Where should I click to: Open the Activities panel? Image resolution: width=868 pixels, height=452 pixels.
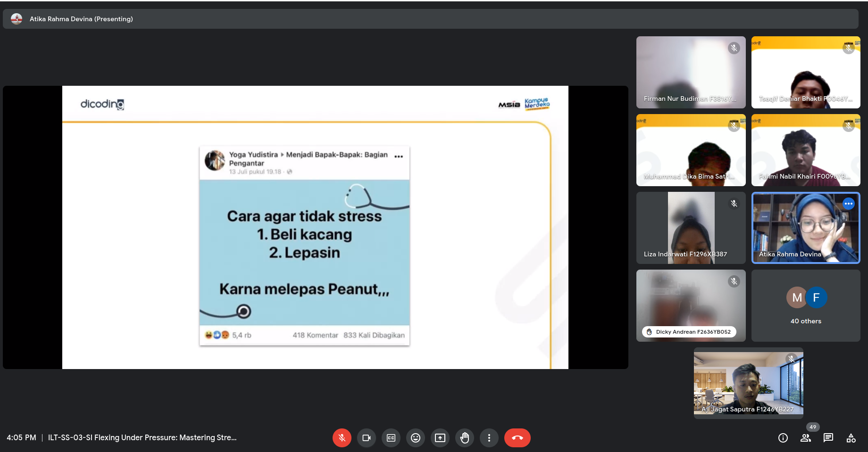(x=851, y=438)
